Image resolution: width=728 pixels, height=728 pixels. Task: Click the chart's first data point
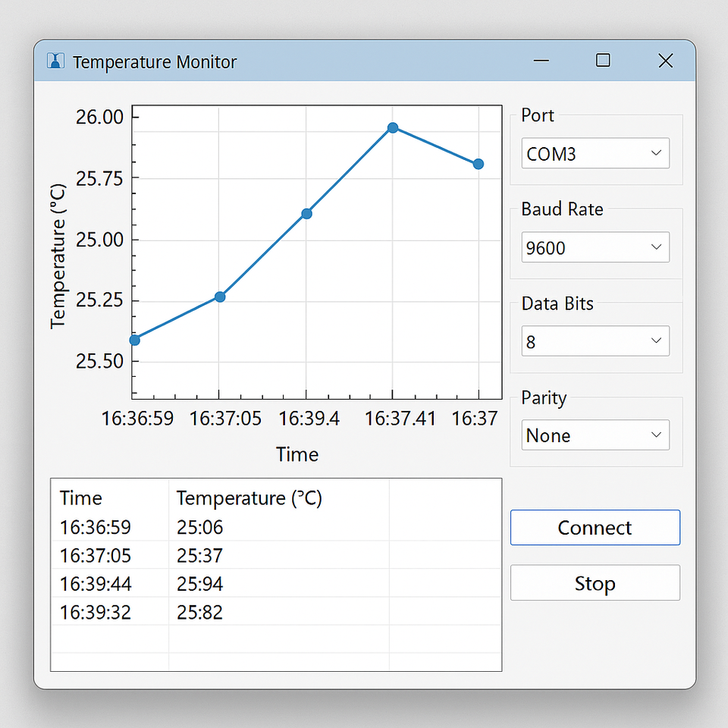point(135,340)
